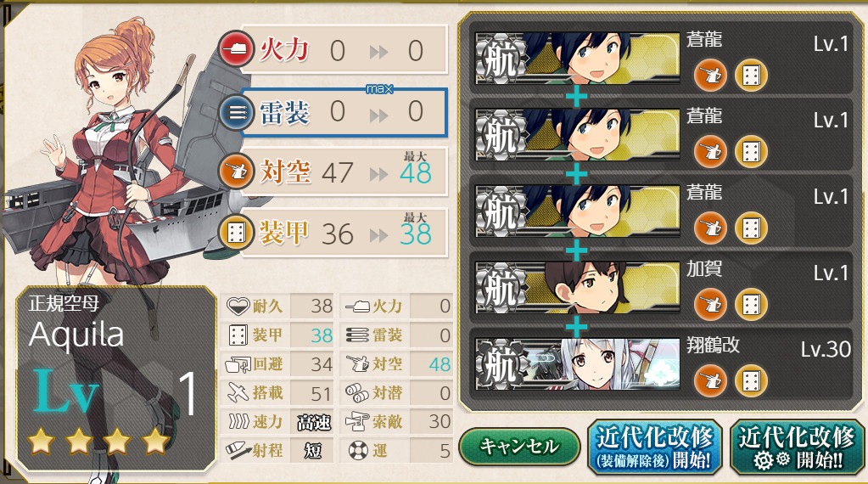Select the 加賀 Lv.1 material ship card
This screenshot has width=868, height=484.
click(661, 287)
